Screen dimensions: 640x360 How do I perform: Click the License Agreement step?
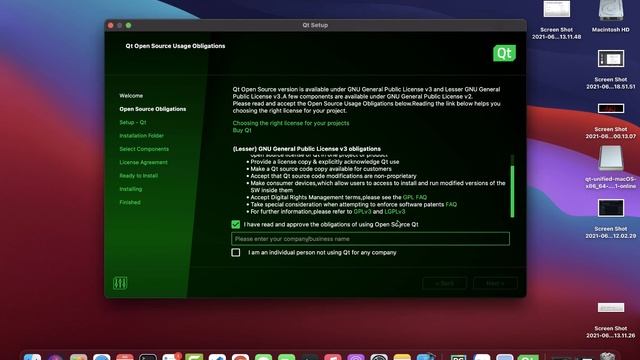pos(143,162)
